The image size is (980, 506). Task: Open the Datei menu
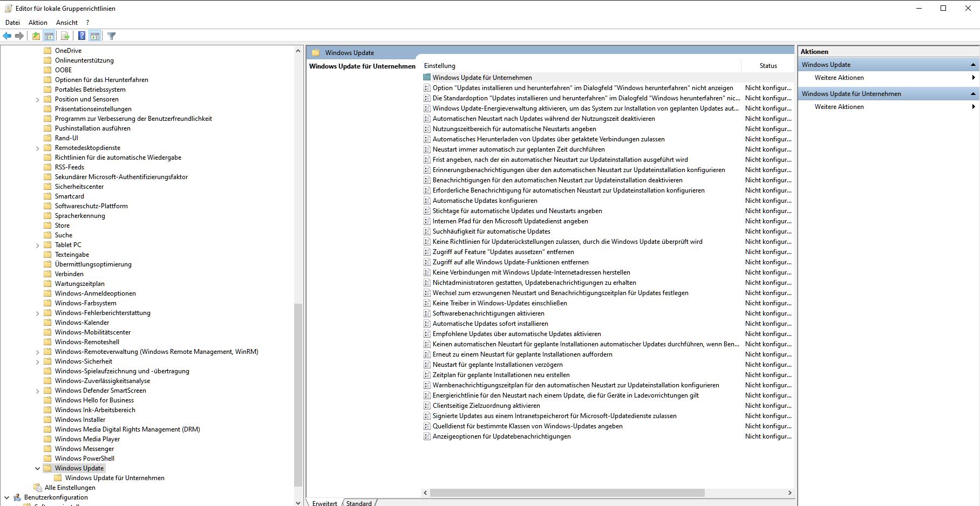click(x=12, y=23)
